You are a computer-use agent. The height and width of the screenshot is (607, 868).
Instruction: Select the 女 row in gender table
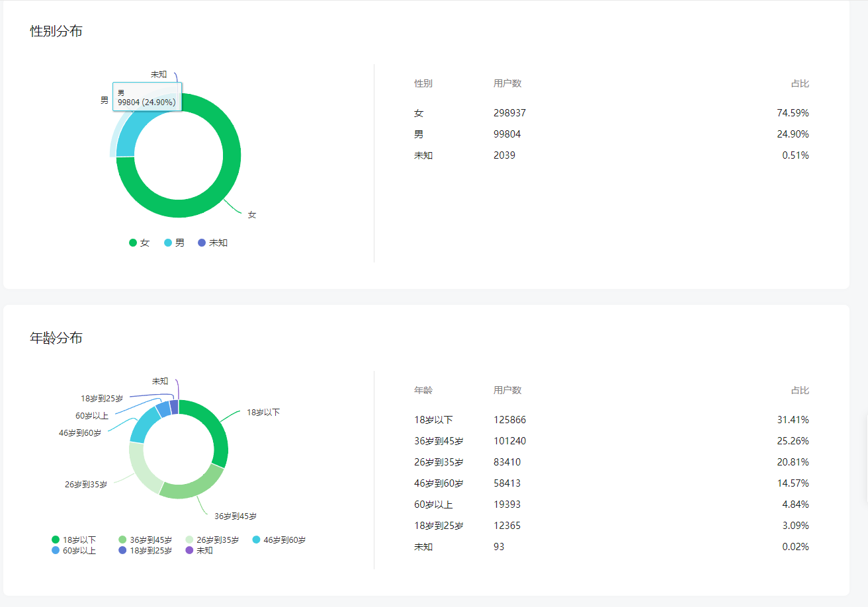pos(611,113)
